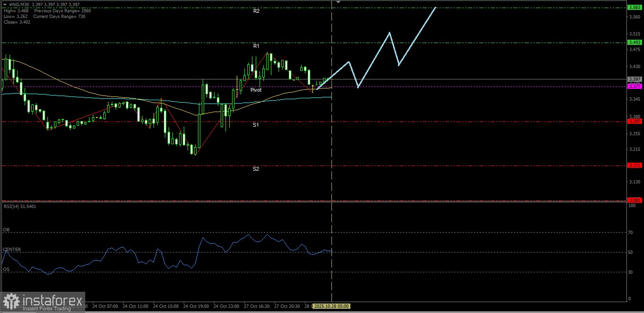Click the S1 support level label
Image resolution: width=644 pixels, height=313 pixels.
(256, 125)
